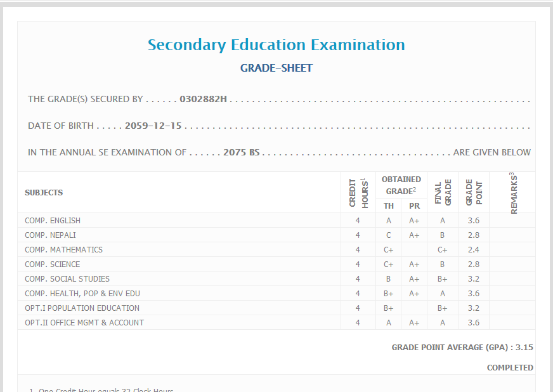Click the OBTAINED GRADE column header

point(401,185)
